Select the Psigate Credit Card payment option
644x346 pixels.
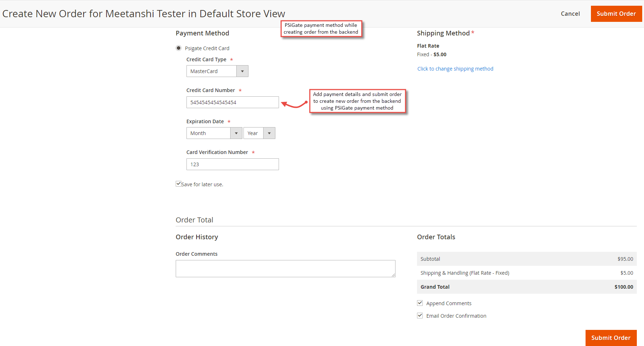coord(179,48)
